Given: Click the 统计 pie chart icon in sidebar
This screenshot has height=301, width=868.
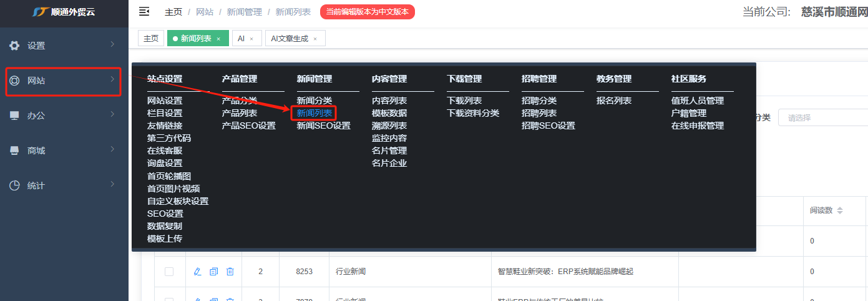Looking at the screenshot, I should [14, 185].
